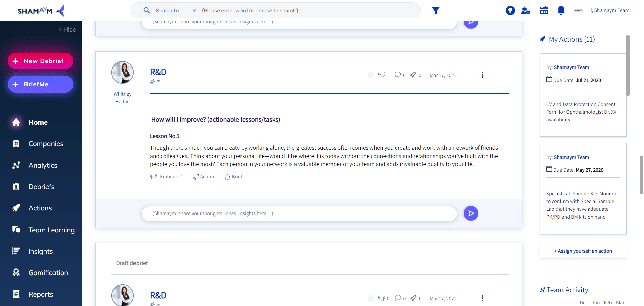Viewport: 644px width, 306px height.
Task: Click Whitney Hadad name link
Action: (x=122, y=98)
